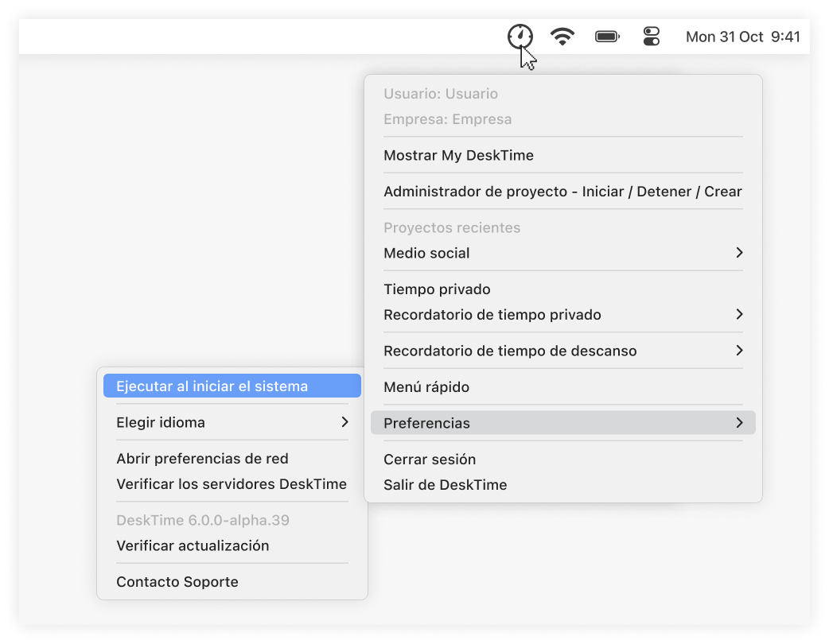Start Tiempo privado
The image size is (829, 644).
(x=563, y=289)
